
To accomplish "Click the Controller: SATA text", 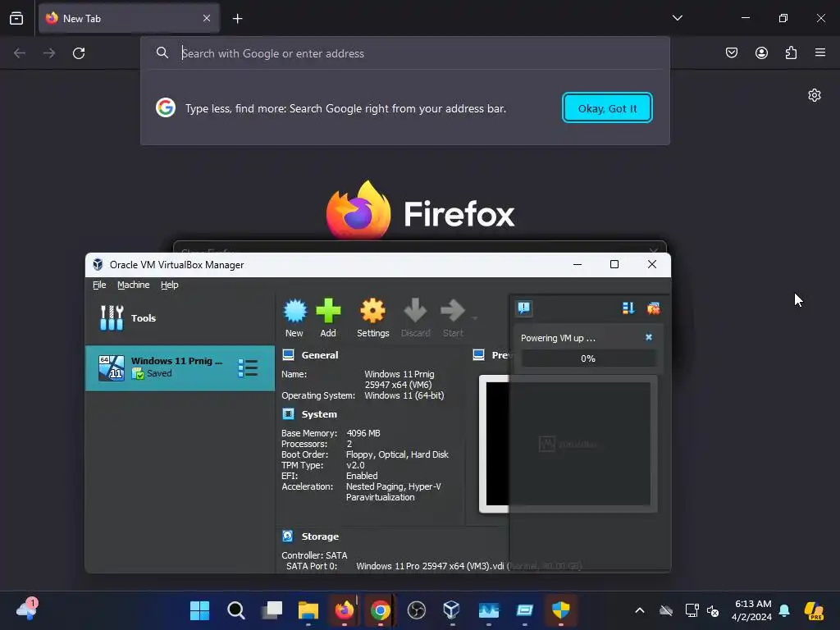I will click(314, 555).
